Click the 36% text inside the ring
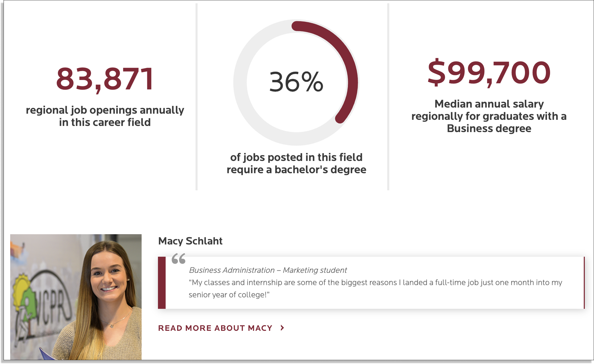 click(296, 82)
